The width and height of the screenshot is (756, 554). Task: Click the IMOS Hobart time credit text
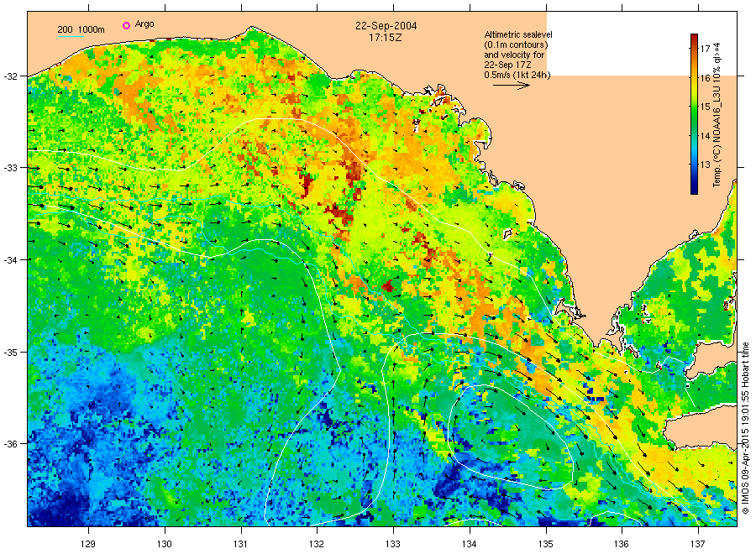pos(745,428)
